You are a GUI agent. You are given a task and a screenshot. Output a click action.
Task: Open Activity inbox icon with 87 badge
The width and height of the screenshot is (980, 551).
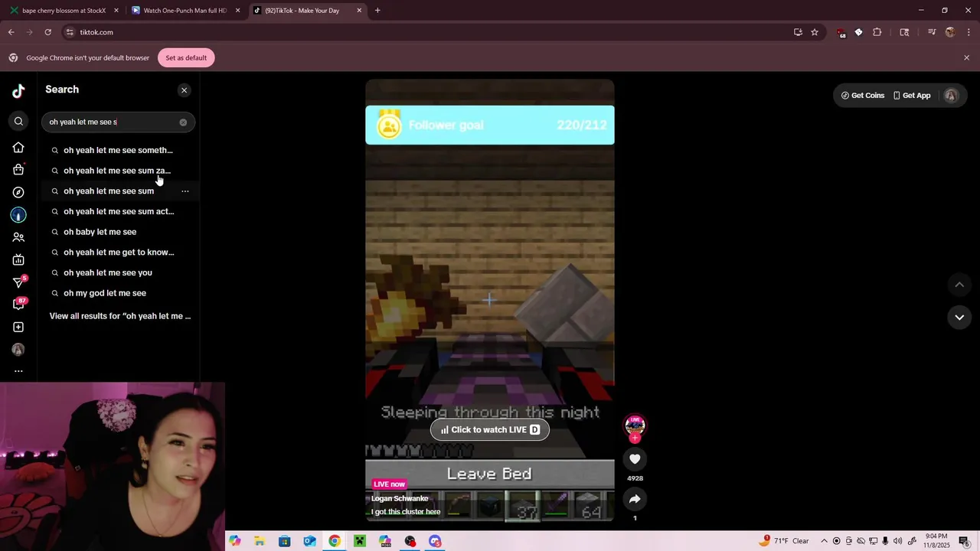point(18,305)
